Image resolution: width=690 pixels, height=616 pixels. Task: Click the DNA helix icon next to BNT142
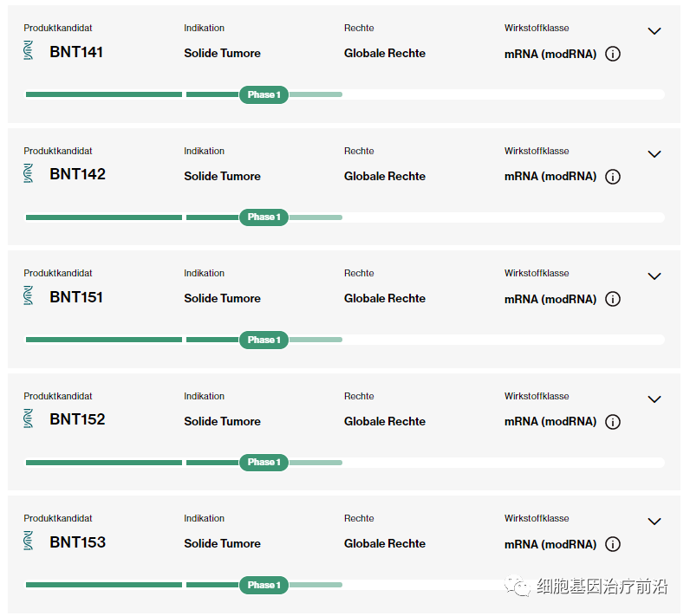tap(29, 174)
